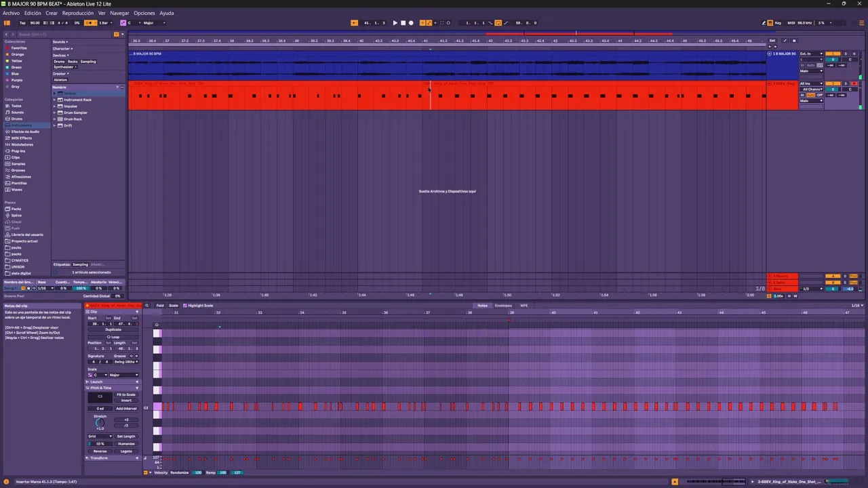Click the Follow playback icon before position
The image size is (868, 488).
point(354,23)
